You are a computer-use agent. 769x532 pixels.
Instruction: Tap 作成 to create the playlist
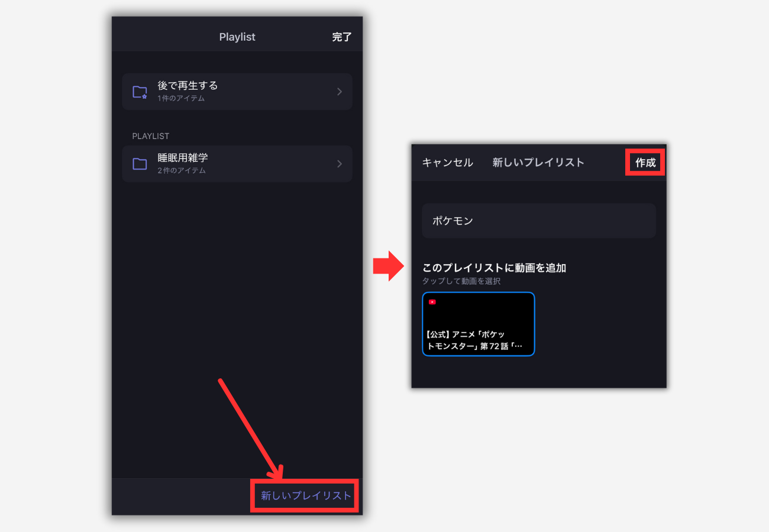(645, 163)
